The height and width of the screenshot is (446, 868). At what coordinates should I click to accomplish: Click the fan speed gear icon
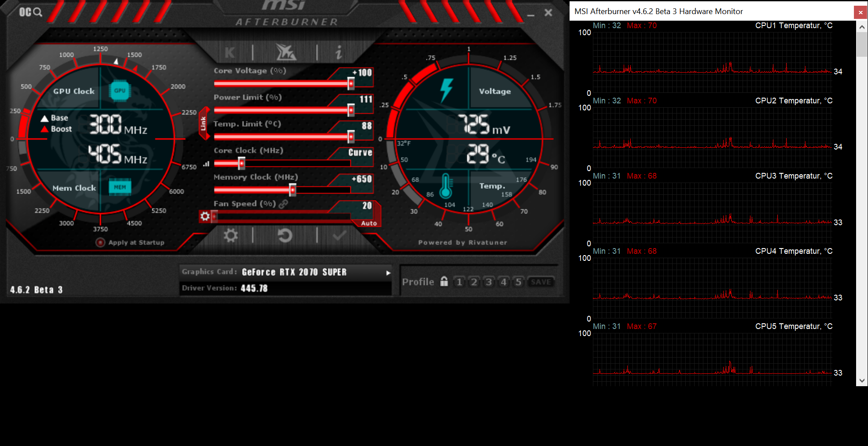tap(205, 216)
